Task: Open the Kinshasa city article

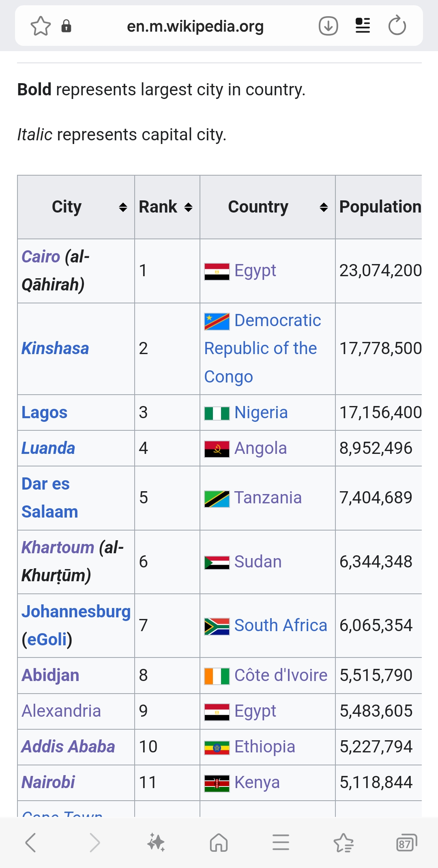Action: click(x=55, y=348)
